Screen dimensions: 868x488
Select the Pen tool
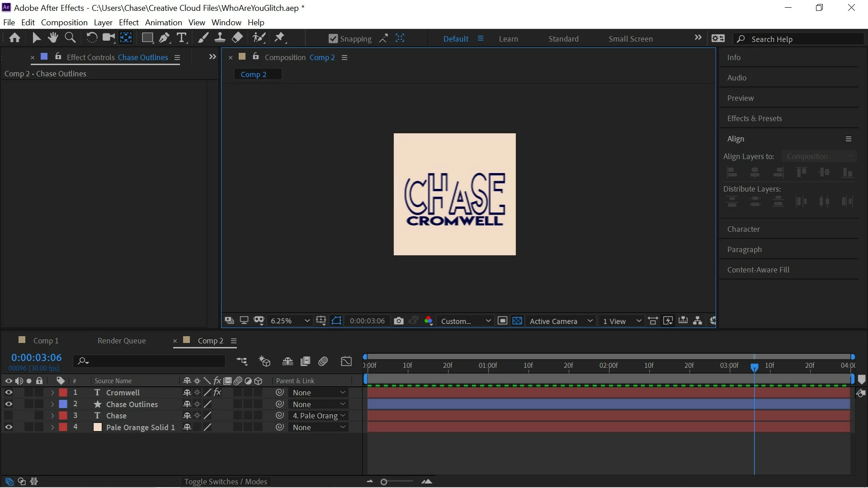coord(164,38)
